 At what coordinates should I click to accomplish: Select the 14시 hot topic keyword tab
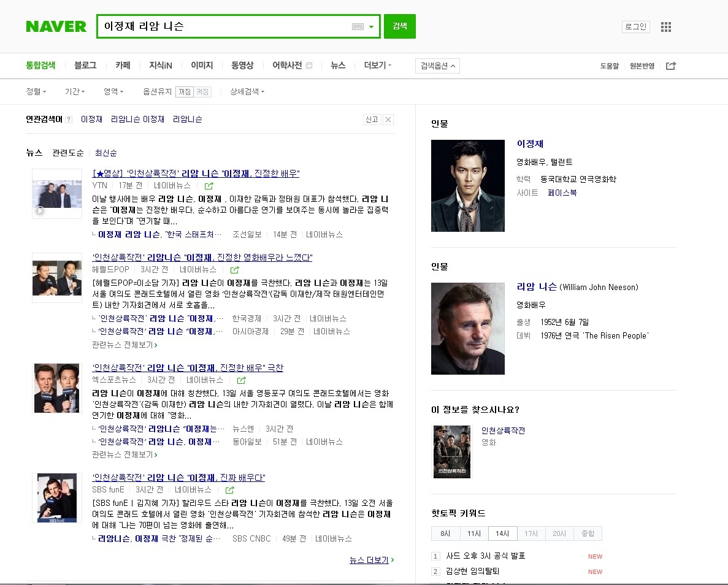[x=502, y=533]
